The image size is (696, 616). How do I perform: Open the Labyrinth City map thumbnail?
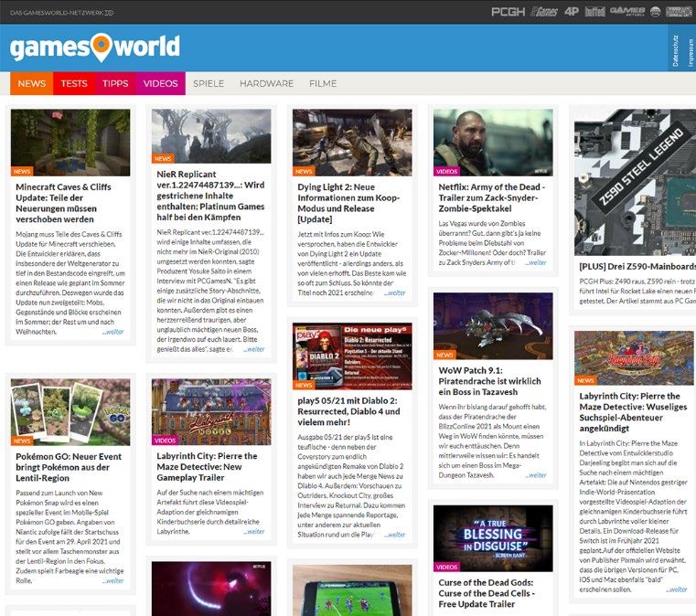point(634,358)
